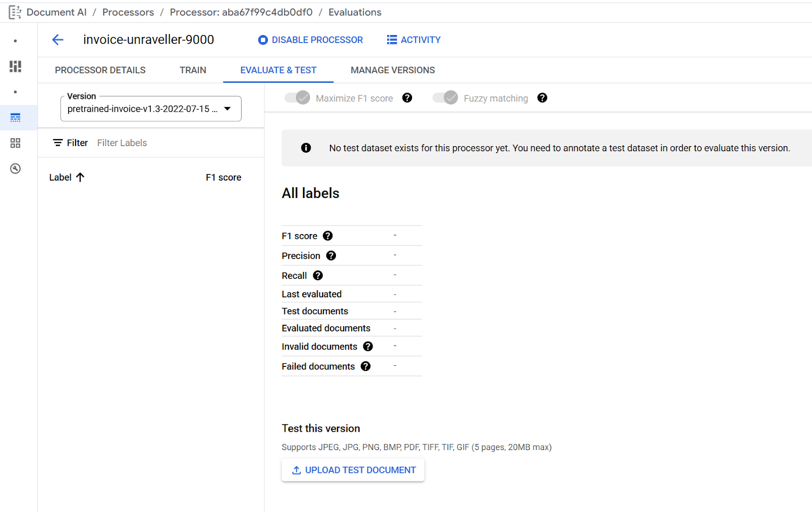This screenshot has width=812, height=512.
Task: Select the highlighted processors list sidebar icon
Action: (x=15, y=118)
